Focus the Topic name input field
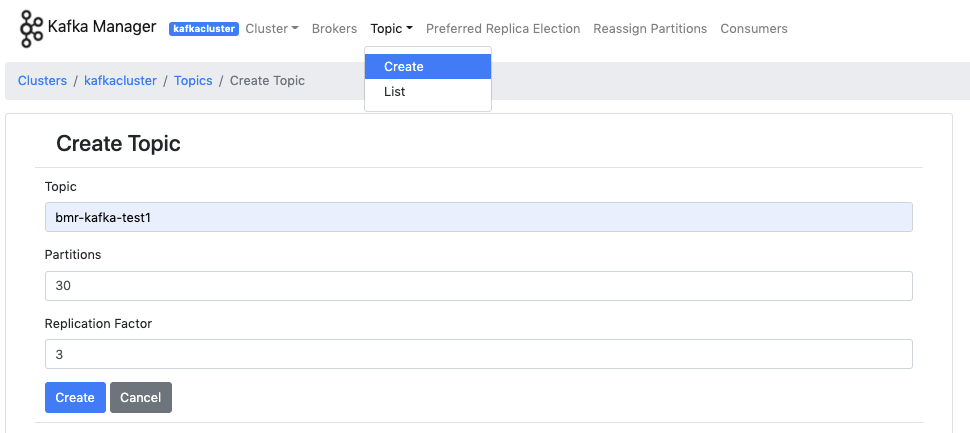The height and width of the screenshot is (433, 970). (x=479, y=217)
